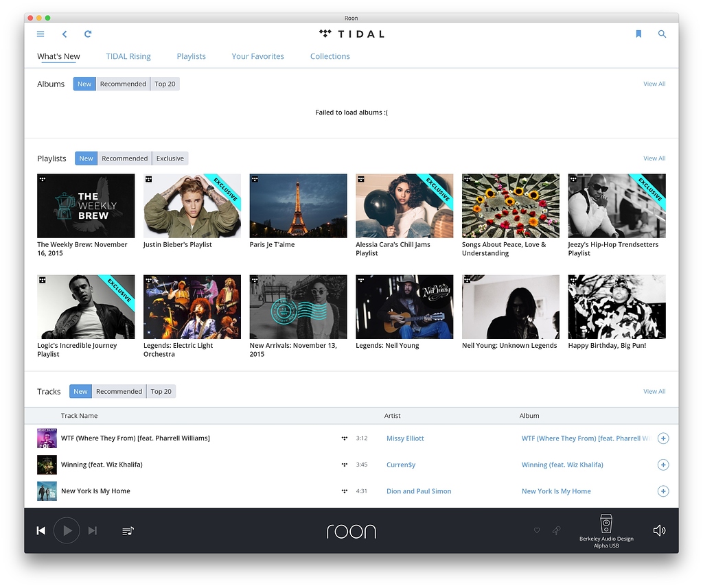Open the search icon at top right

point(662,34)
